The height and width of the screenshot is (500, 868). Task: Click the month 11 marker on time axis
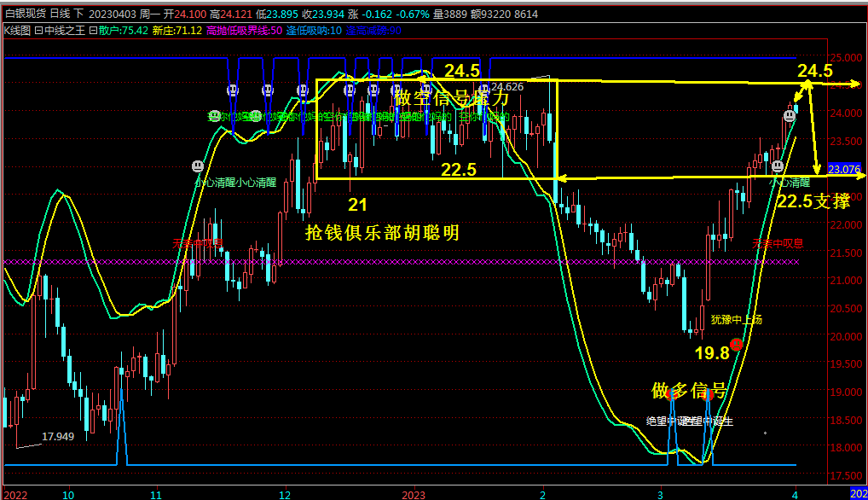155,494
